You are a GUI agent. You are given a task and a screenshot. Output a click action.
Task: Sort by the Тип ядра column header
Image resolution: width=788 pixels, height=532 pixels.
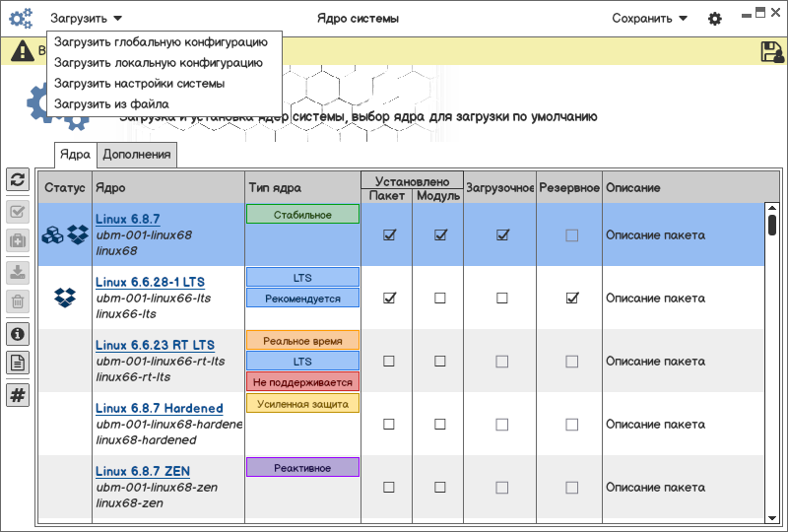tap(302, 187)
